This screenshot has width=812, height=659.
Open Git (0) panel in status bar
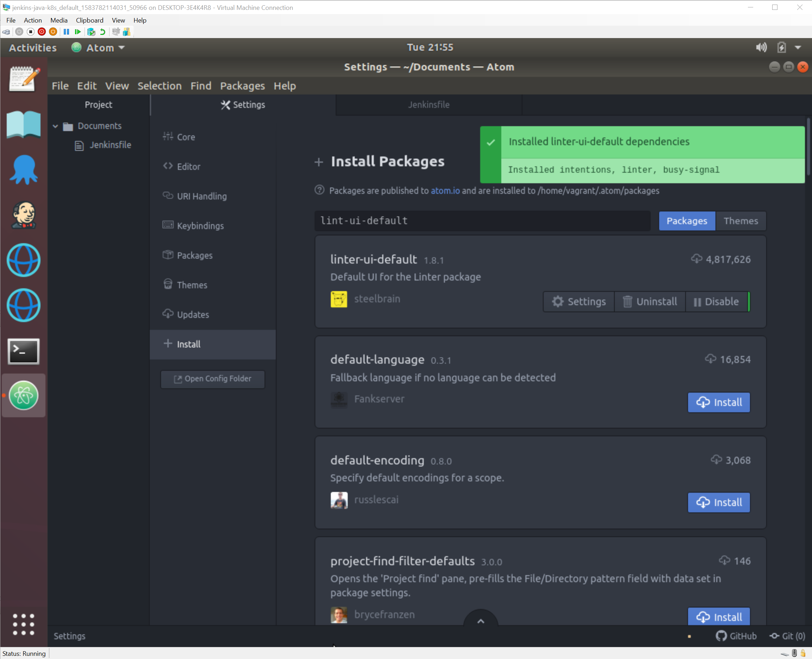click(x=788, y=636)
